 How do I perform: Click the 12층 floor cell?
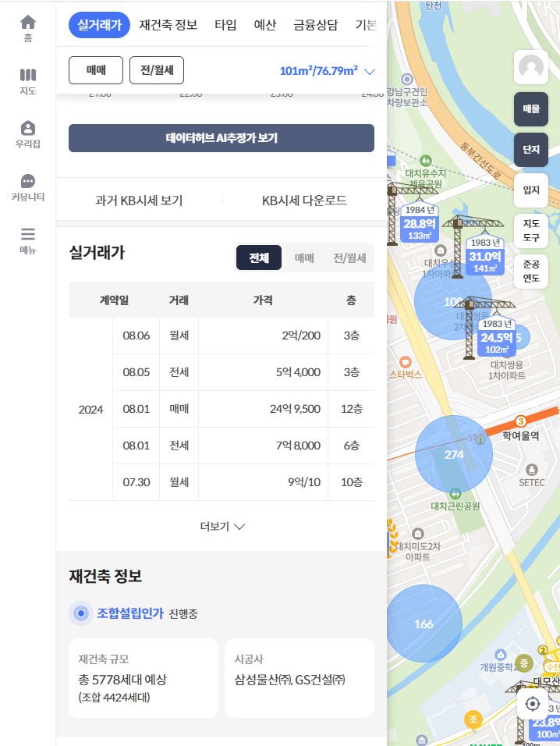[352, 409]
